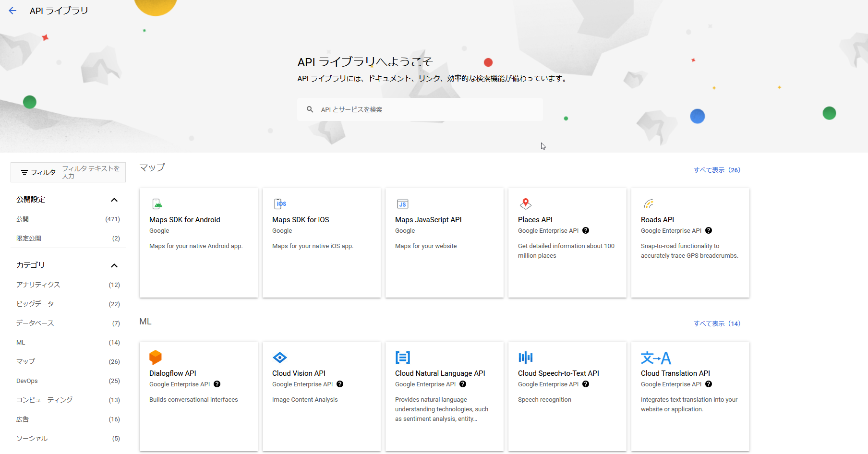The height and width of the screenshot is (454, 868).
Task: Click 'Speech recognition' description text
Action: (x=544, y=400)
